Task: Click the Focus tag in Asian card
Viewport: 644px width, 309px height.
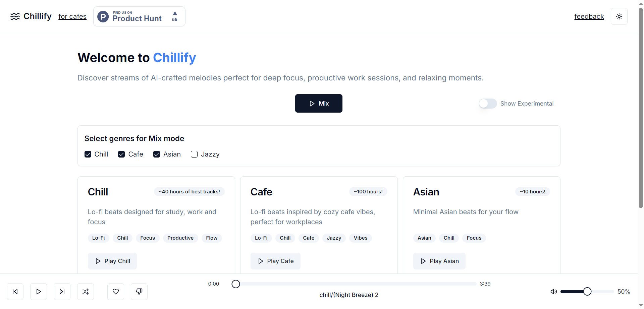Action: click(x=474, y=238)
